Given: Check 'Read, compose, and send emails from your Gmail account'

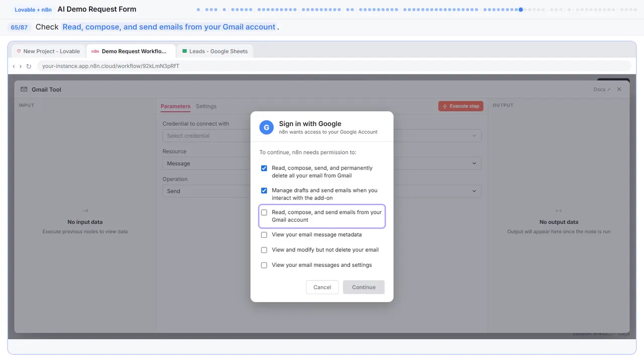Looking at the screenshot, I should tap(264, 213).
